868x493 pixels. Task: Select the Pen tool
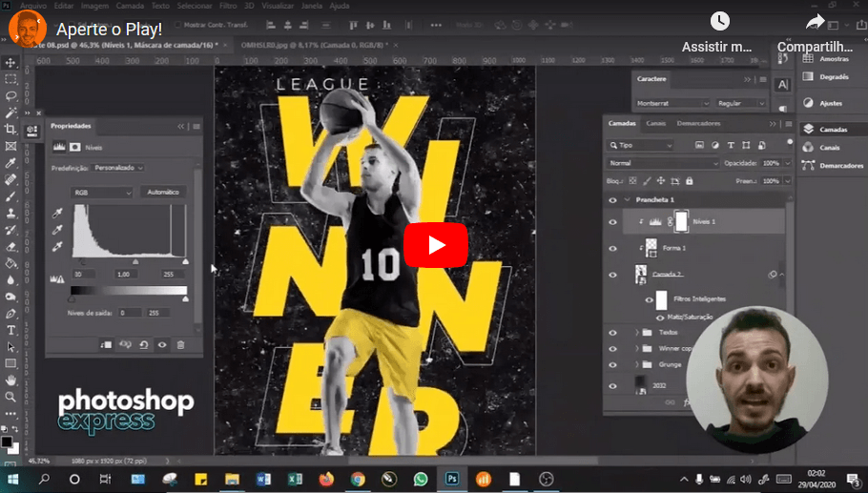click(10, 313)
